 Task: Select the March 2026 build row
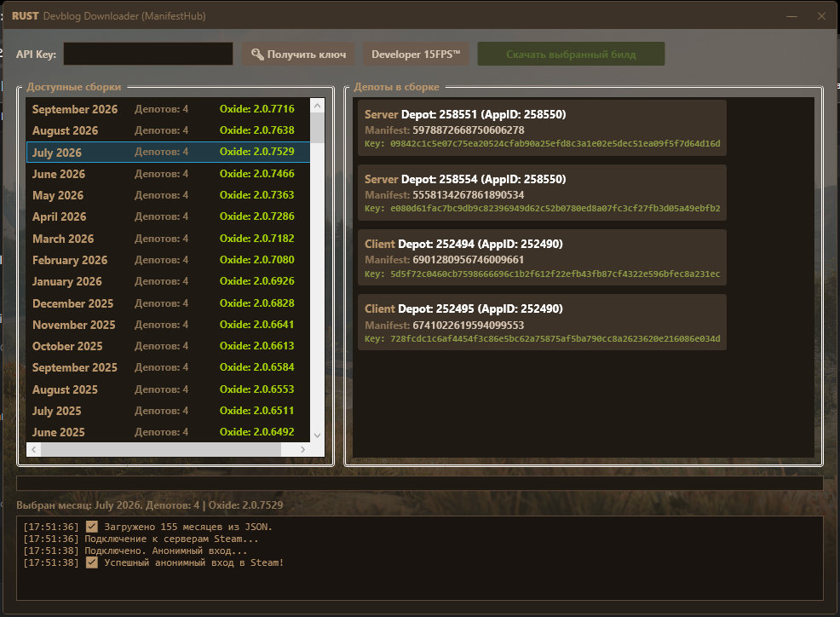pos(168,239)
